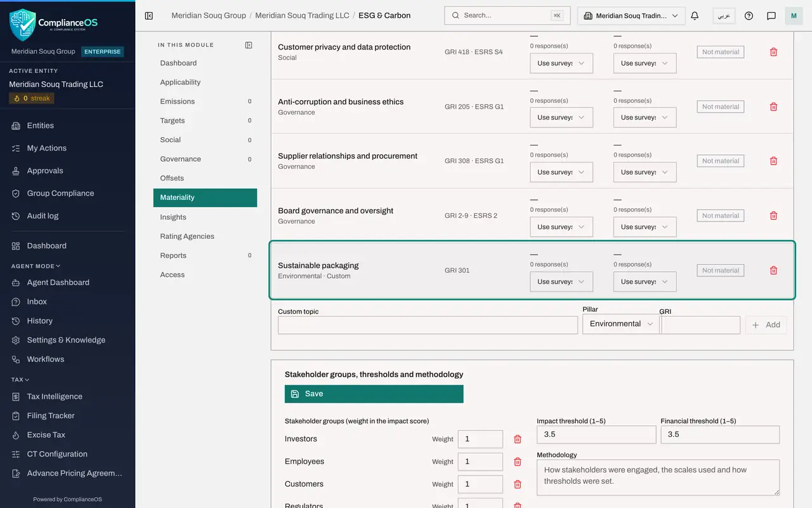
Task: Focus the Impact threshold field
Action: [x=596, y=434]
